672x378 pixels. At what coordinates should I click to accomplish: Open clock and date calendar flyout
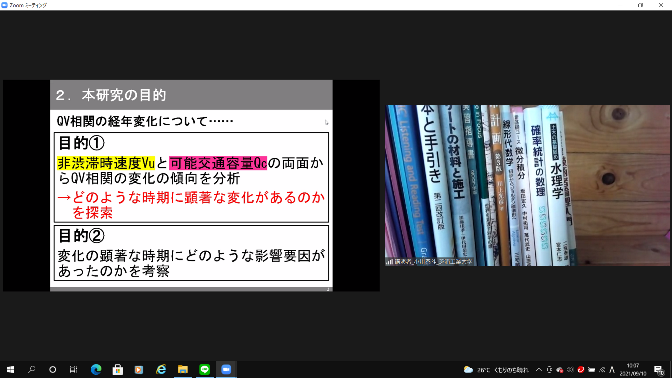point(633,369)
